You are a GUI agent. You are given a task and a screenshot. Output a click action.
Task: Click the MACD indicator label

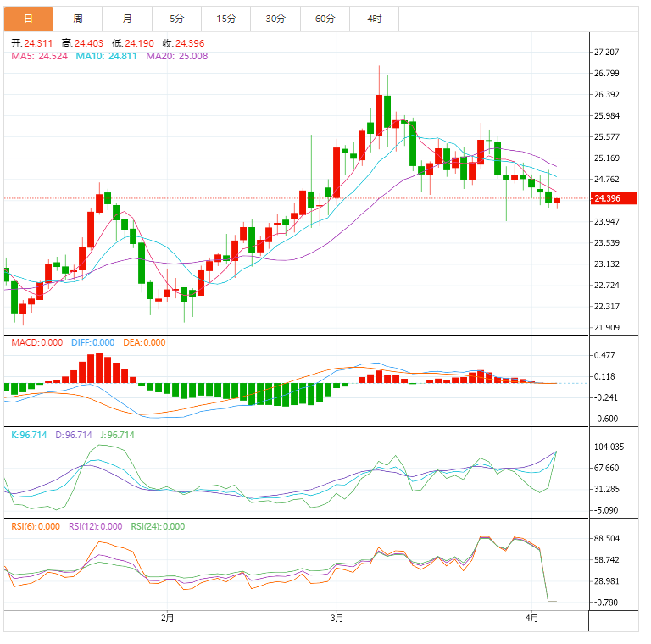point(36,342)
